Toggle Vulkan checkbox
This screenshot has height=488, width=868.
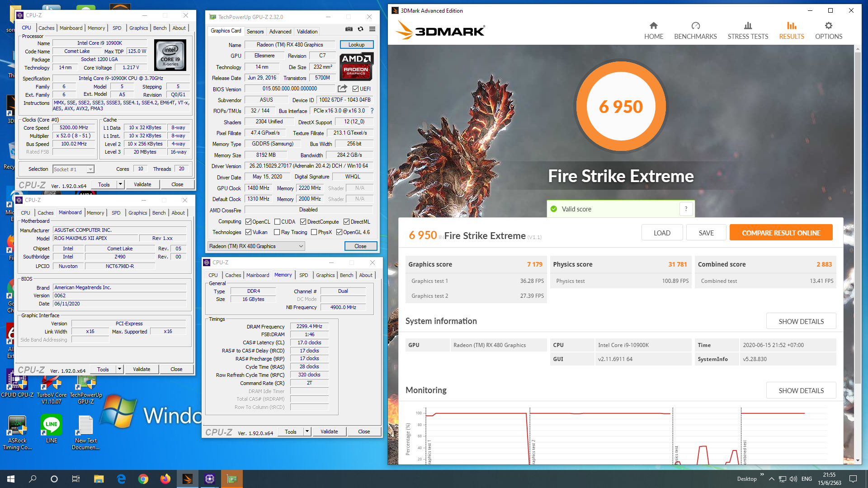coord(248,232)
